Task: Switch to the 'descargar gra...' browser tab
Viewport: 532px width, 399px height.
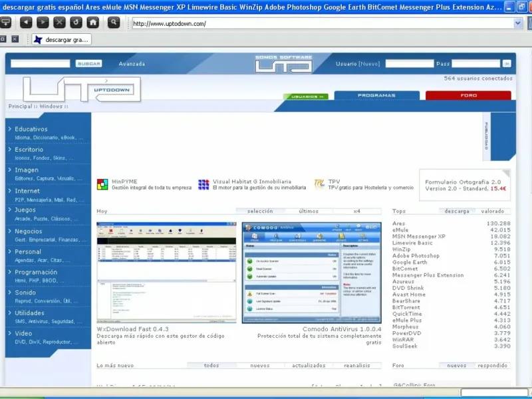Action: (61, 40)
